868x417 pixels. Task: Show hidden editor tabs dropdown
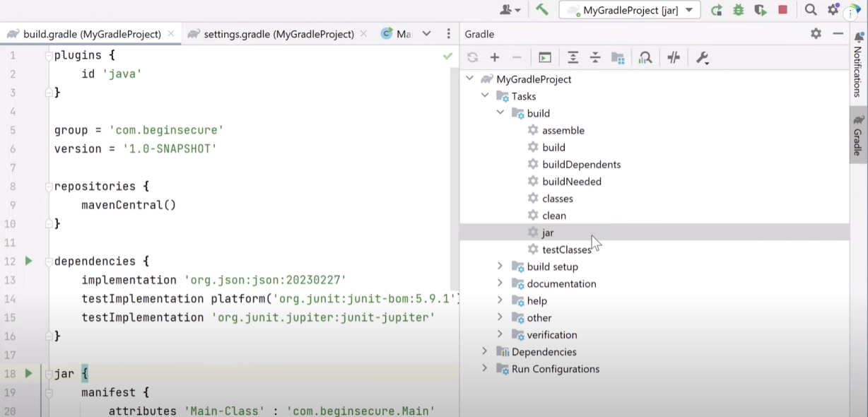[426, 34]
